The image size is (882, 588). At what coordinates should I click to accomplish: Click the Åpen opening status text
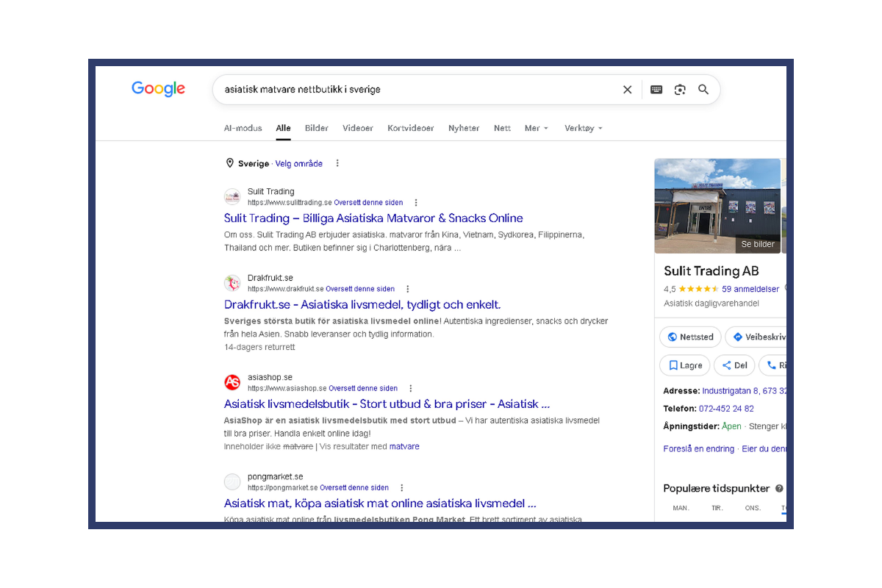(731, 426)
